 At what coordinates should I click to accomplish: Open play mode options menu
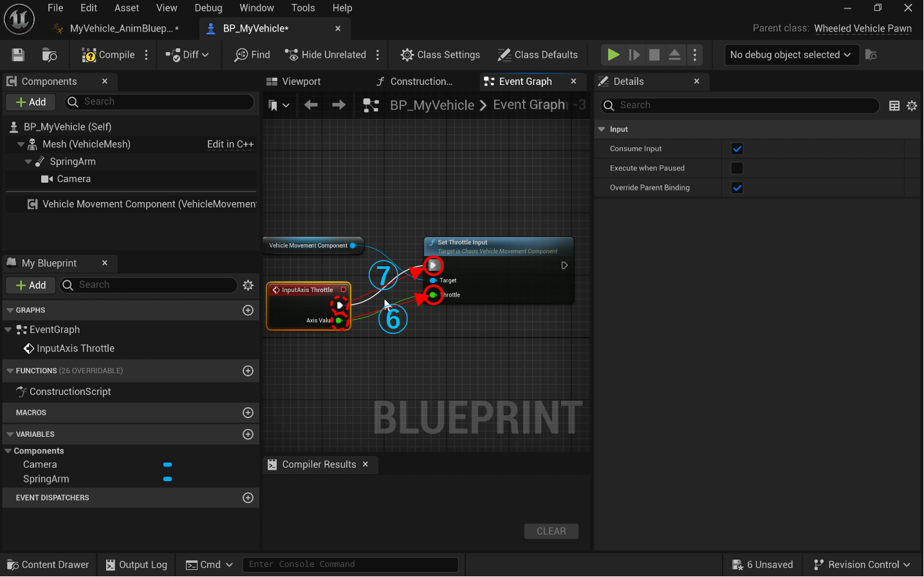(695, 55)
